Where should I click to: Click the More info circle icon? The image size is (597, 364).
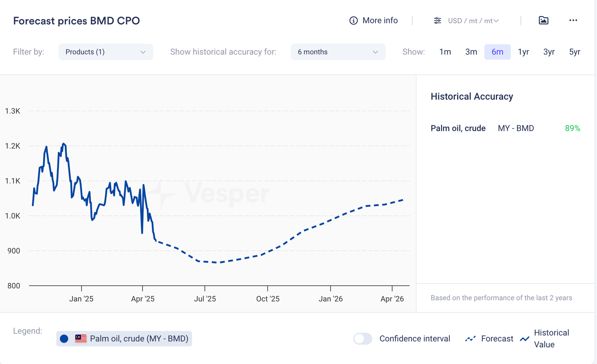(x=353, y=21)
